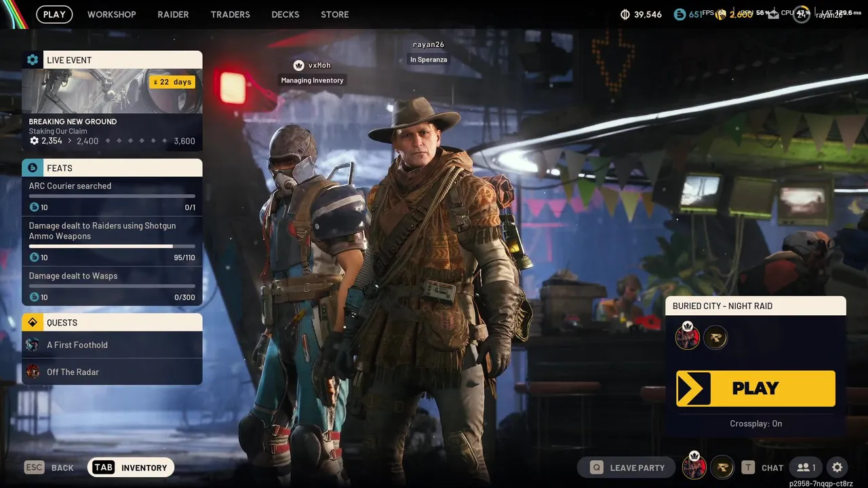This screenshot has height=488, width=868.
Task: Click the LEAVE PARTY button
Action: pyautogui.click(x=627, y=468)
